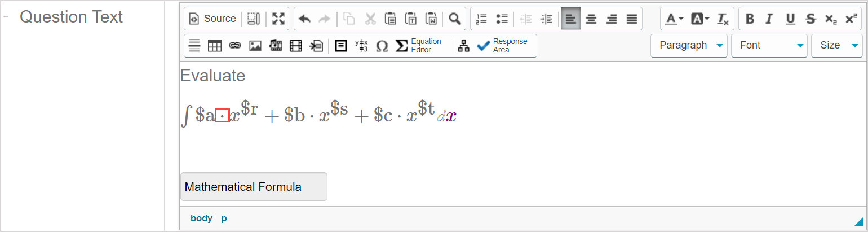Click the find magnifier icon
This screenshot has height=232, width=868.
[454, 19]
